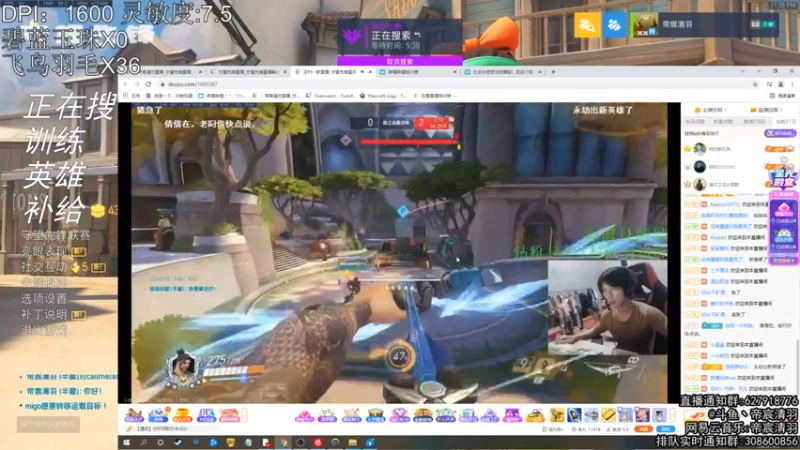Select the 本周贡献 ranking tab
Viewport: 800px width, 450px height.
(722, 121)
